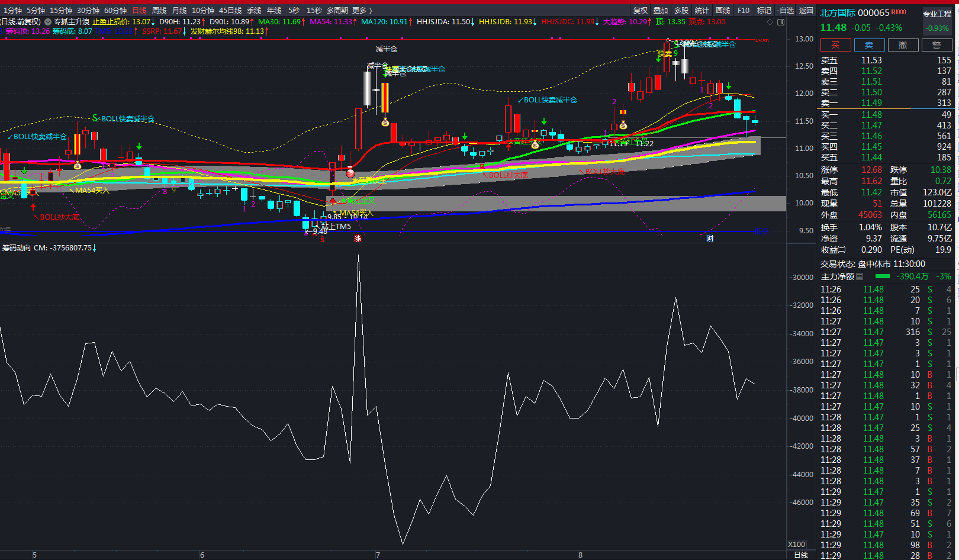Switch to 季线 quarterly chart

tap(254, 11)
